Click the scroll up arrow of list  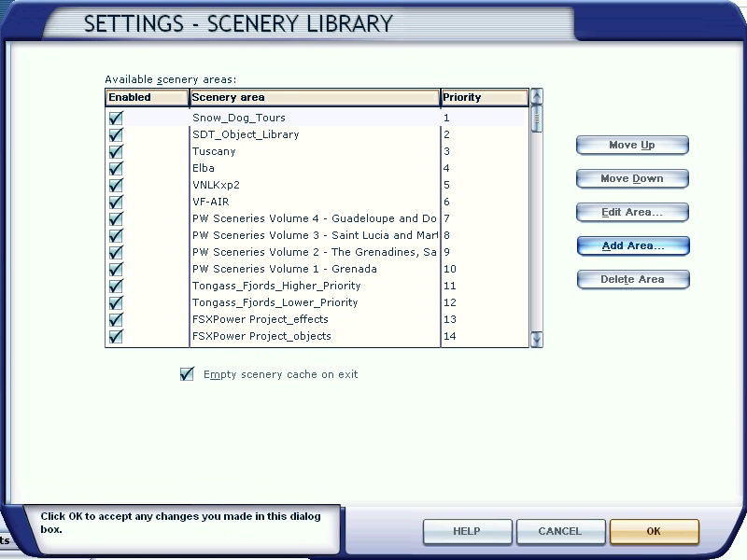(x=536, y=96)
